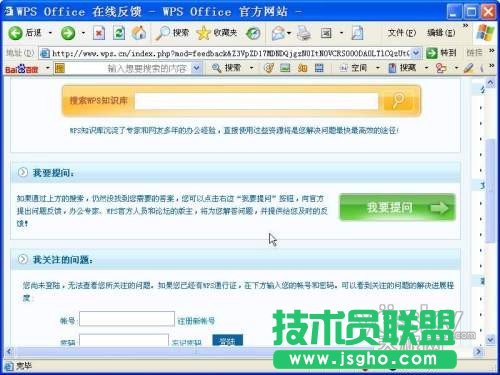Image resolution: width=500 pixels, height=375 pixels.
Task: Click the green 我要提问 button
Action: tap(397, 207)
